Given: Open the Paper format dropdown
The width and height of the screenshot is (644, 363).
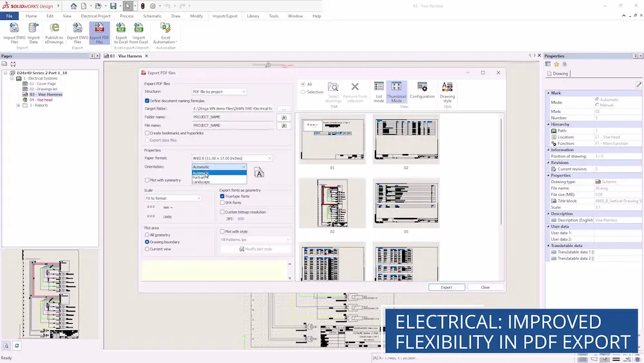Looking at the screenshot, I should (232, 158).
